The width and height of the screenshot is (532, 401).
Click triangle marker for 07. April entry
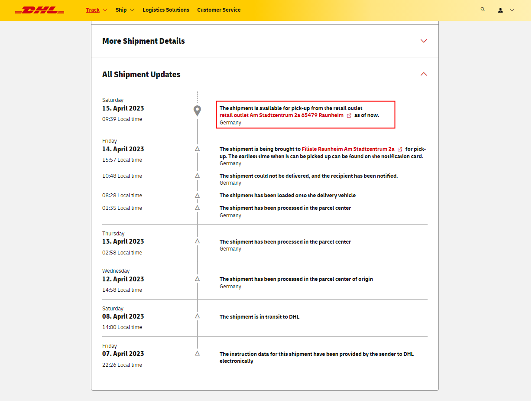(197, 353)
